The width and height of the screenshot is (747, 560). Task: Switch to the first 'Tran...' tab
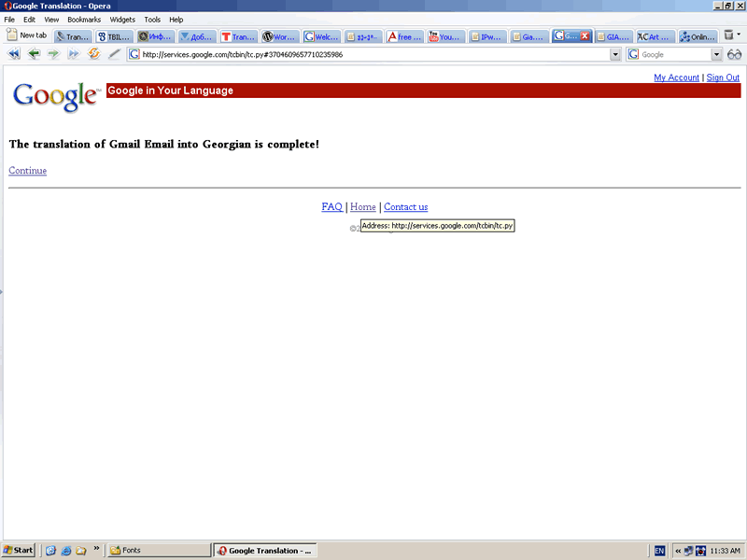point(73,36)
